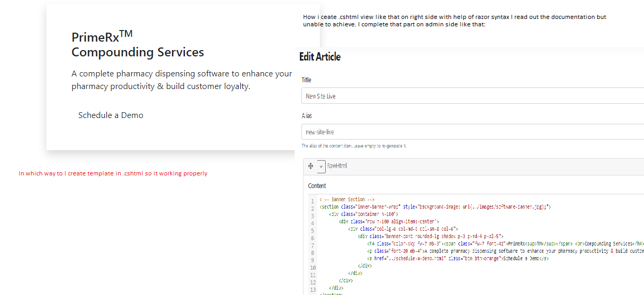
Task: Click the container h-100 div code line
Action: (364, 214)
